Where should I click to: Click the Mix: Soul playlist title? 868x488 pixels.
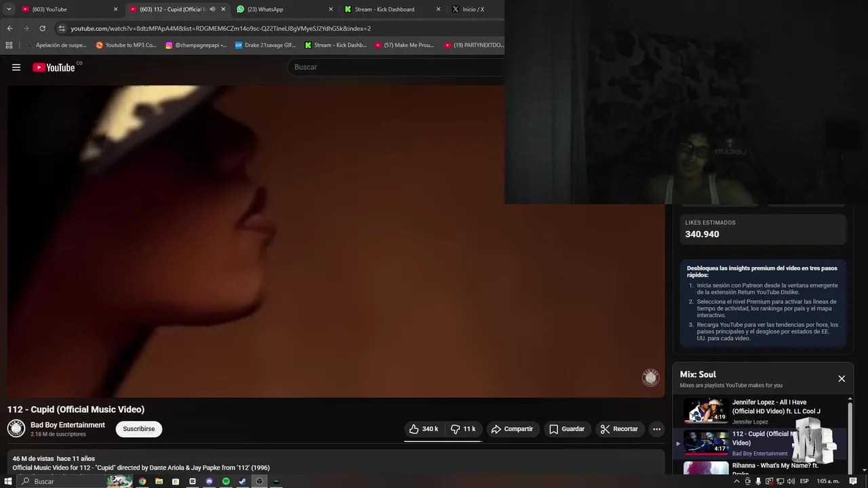tap(698, 374)
